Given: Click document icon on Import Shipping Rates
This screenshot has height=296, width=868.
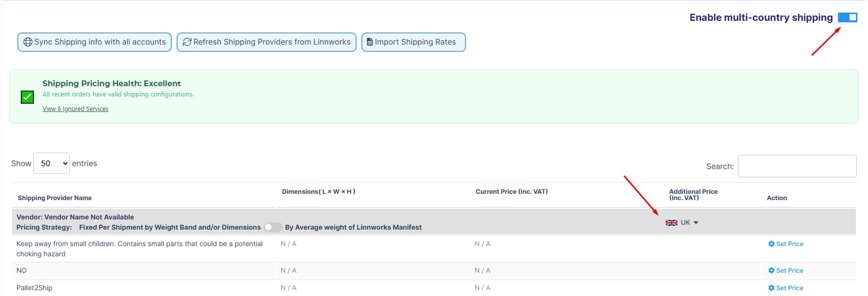Looking at the screenshot, I should point(370,42).
